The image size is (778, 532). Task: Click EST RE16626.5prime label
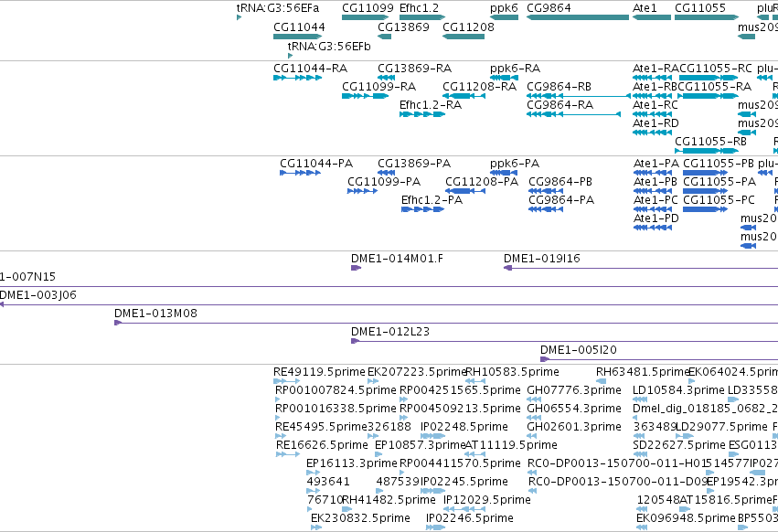[x=322, y=445]
